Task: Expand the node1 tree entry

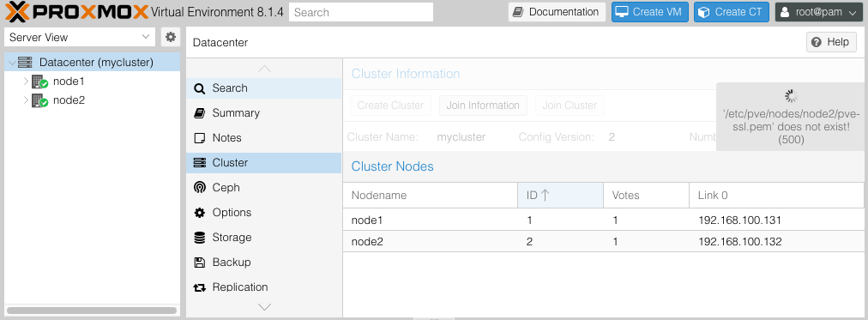Action: [x=26, y=82]
